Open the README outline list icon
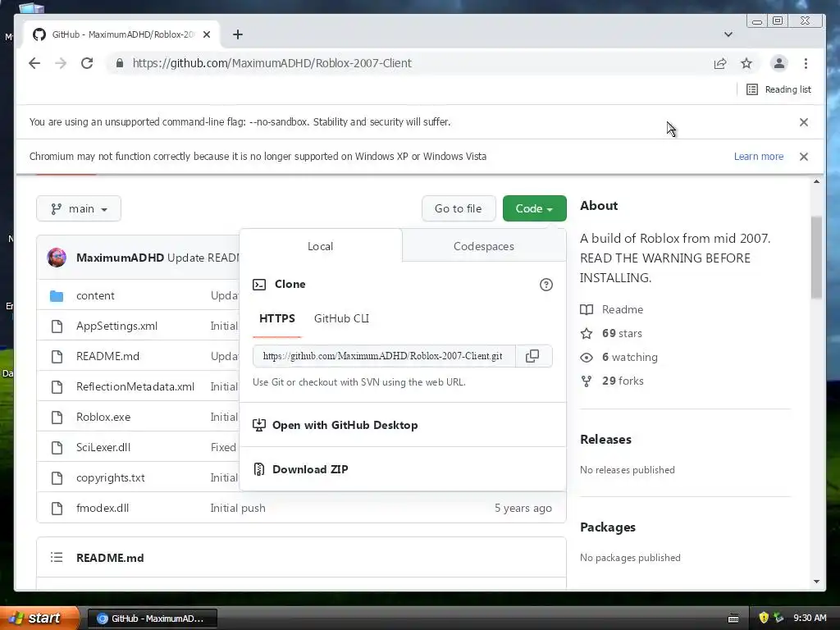The image size is (840, 630). click(x=57, y=558)
